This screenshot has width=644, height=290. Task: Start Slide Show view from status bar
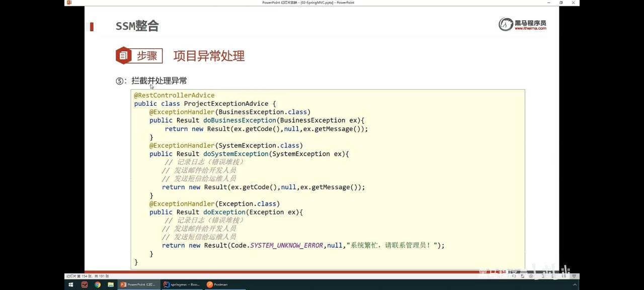pyautogui.click(x=574, y=276)
